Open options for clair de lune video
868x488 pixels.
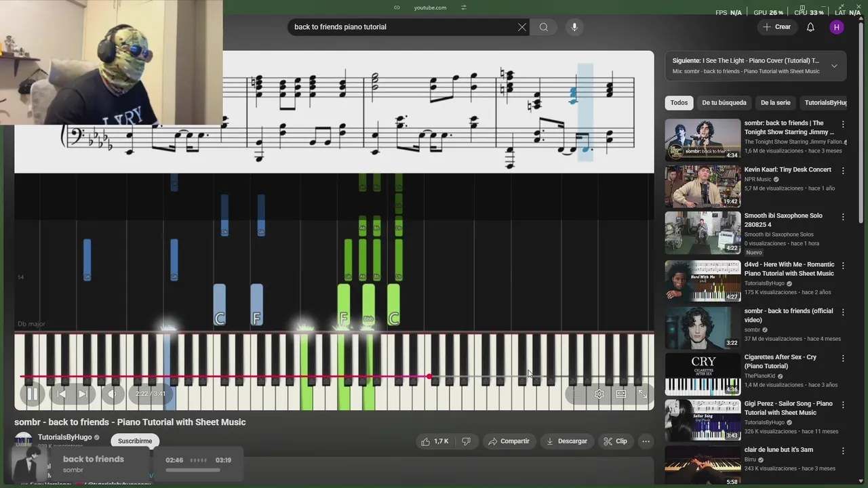coord(843,451)
